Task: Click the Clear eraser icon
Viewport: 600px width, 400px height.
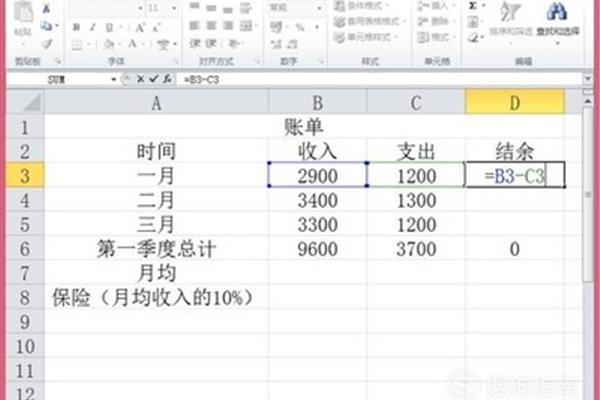Action: [x=474, y=38]
